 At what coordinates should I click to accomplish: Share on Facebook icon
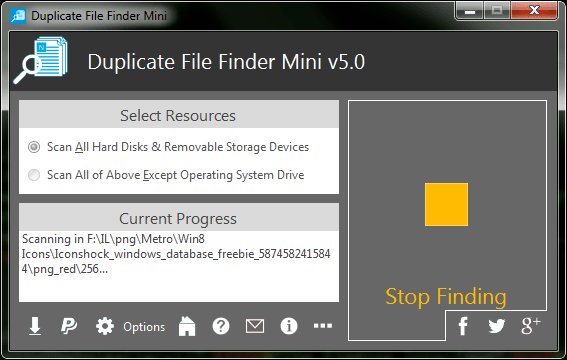tap(463, 326)
